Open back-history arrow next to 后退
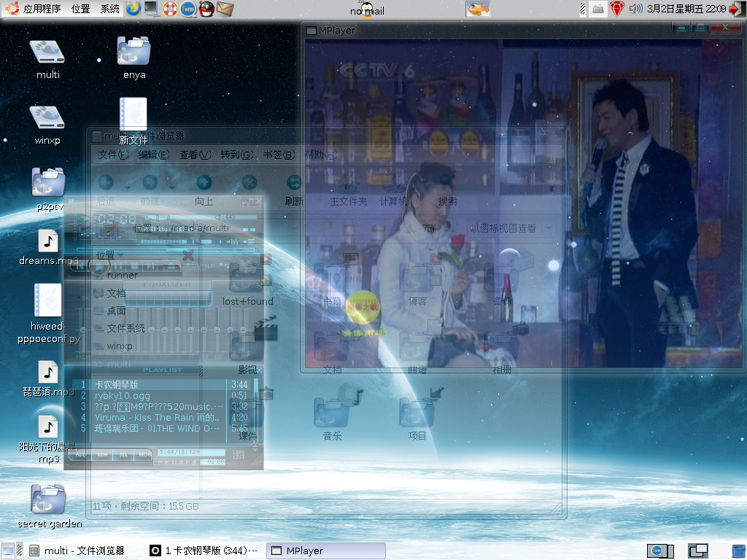The image size is (747, 560). tap(127, 187)
